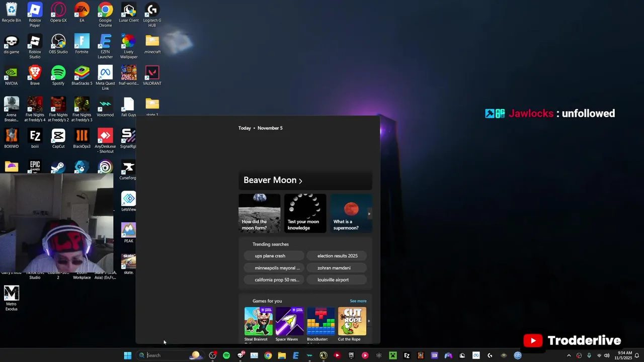Screen dimensions: 644x362
Task: Open the Cut the Rope game tile
Action: (x=352, y=324)
